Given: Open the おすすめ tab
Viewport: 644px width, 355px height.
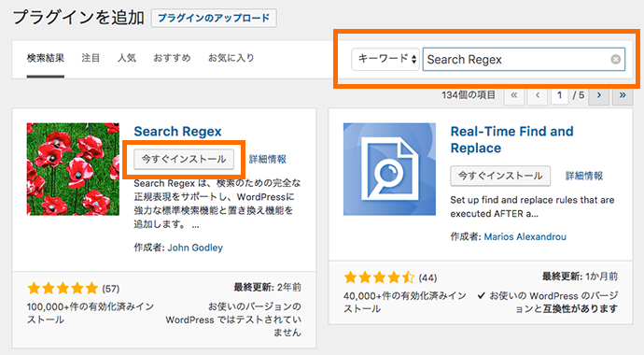Looking at the screenshot, I should (172, 58).
